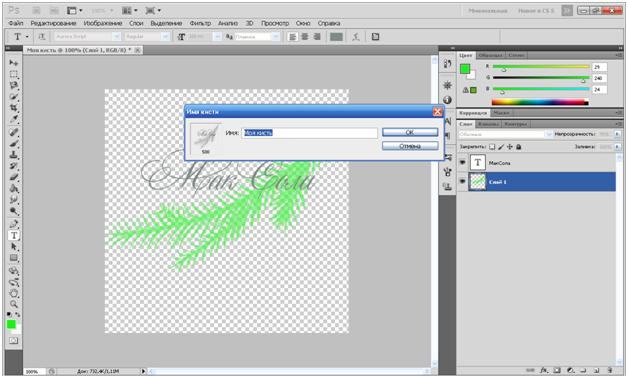
Task: Select the Pen tool
Action: point(14,224)
